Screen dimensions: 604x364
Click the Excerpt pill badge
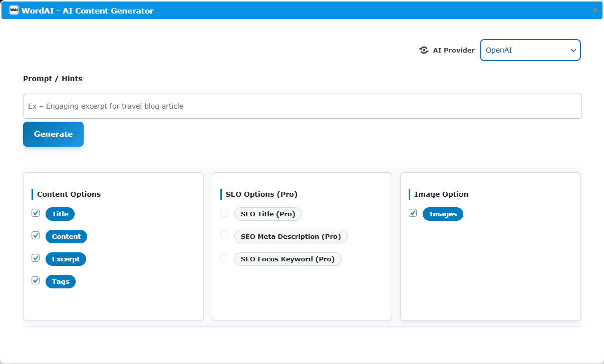pyautogui.click(x=66, y=259)
